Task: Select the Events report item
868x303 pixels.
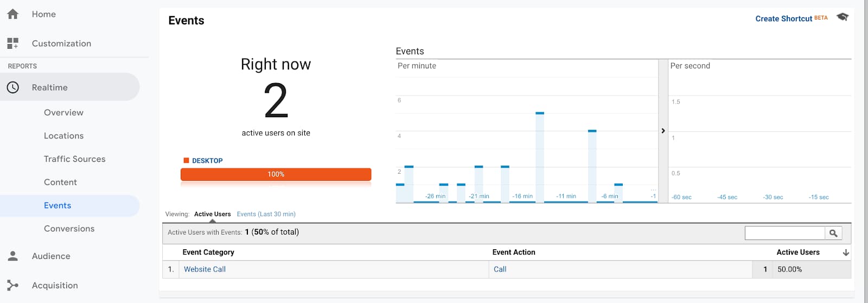Action: 58,206
